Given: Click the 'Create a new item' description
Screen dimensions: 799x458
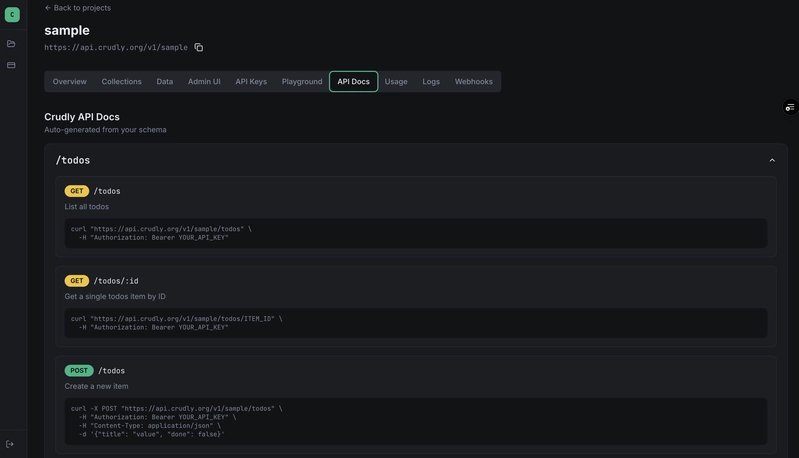Looking at the screenshot, I should pos(96,386).
